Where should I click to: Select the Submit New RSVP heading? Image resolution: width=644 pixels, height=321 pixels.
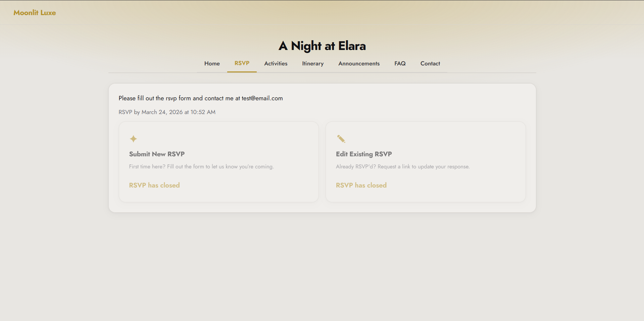157,154
